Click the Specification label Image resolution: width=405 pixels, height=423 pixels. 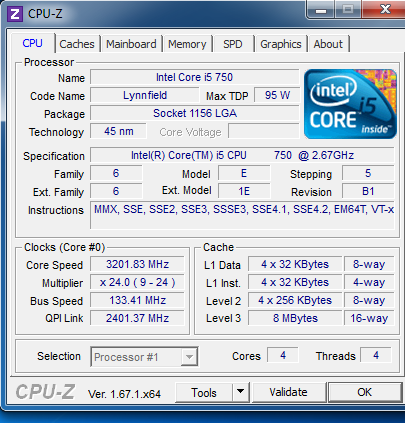click(54, 156)
